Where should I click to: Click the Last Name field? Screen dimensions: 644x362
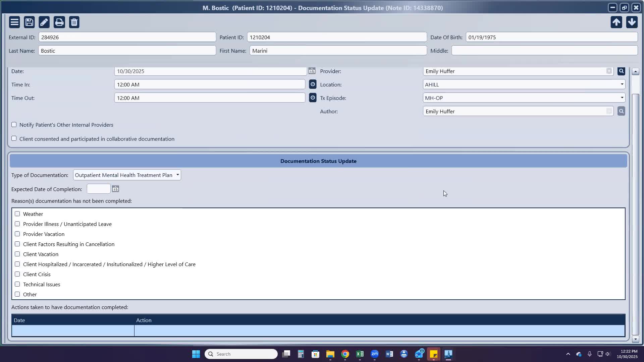click(127, 51)
